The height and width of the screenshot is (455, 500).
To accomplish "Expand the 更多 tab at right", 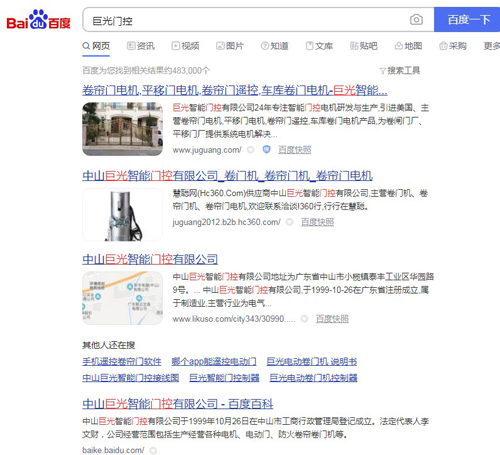I will coord(492,46).
